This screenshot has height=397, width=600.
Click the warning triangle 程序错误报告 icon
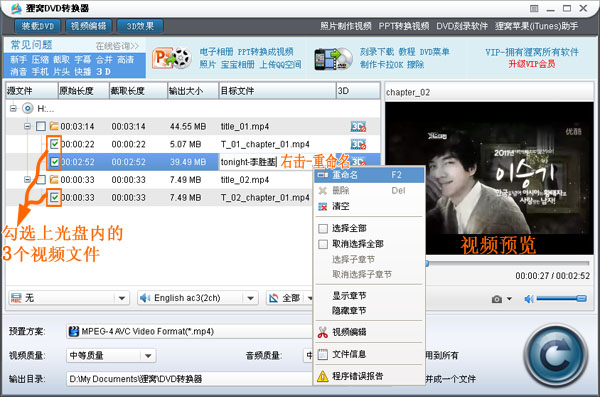[x=323, y=376]
